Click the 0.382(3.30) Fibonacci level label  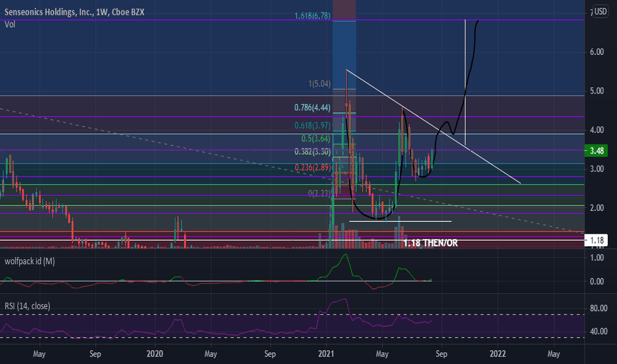tap(312, 152)
